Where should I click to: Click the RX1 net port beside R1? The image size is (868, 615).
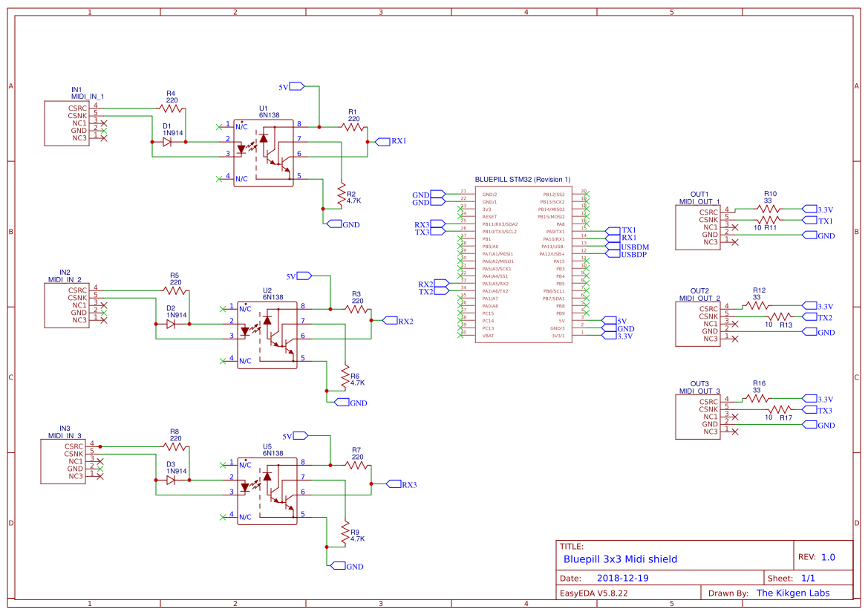click(382, 142)
